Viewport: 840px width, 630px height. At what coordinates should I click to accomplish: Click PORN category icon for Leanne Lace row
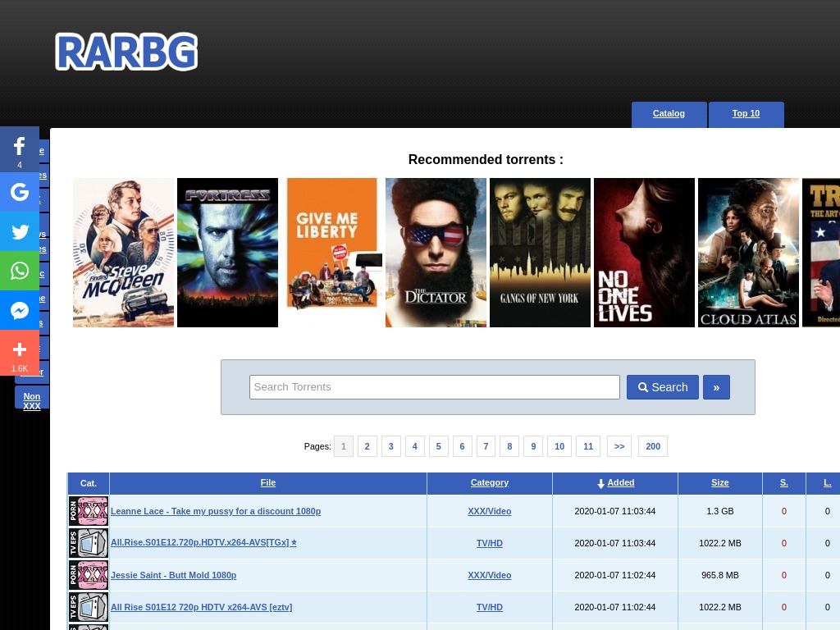point(89,510)
